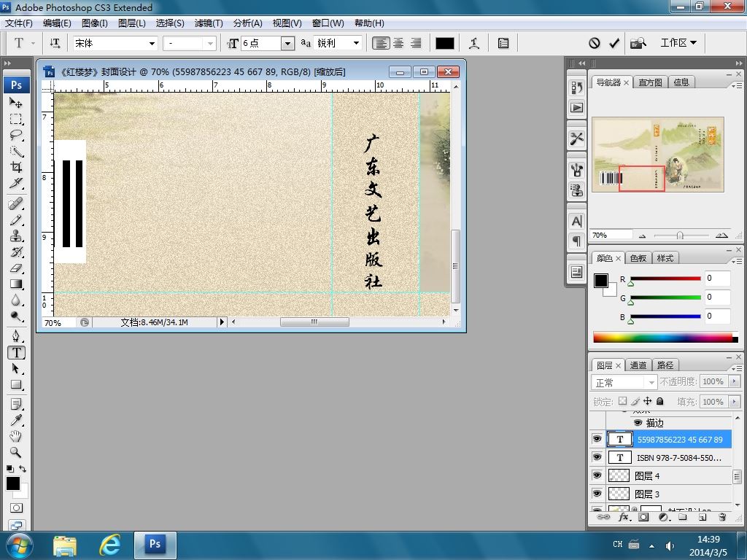Open the layer opacity 不透明度 slider arrow
The width and height of the screenshot is (747, 560).
[x=734, y=381]
